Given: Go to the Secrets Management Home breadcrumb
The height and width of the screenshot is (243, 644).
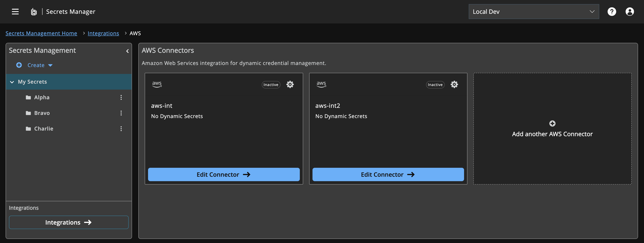Looking at the screenshot, I should point(41,33).
